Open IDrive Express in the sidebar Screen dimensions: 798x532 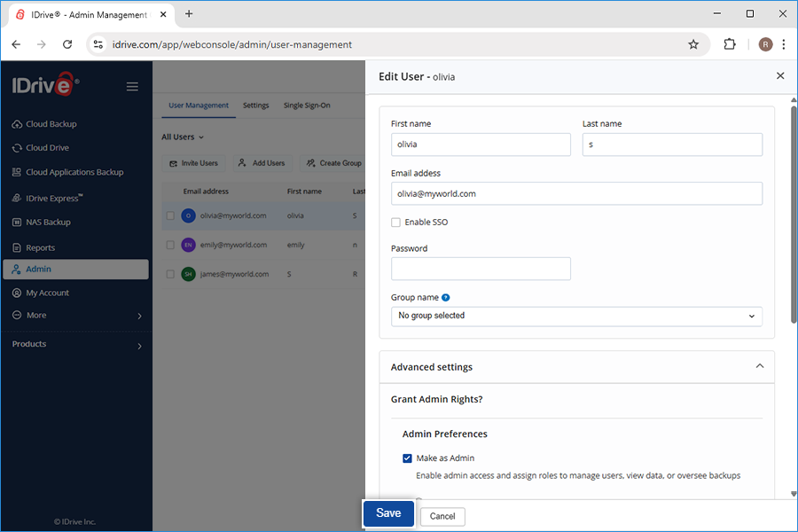tap(48, 198)
